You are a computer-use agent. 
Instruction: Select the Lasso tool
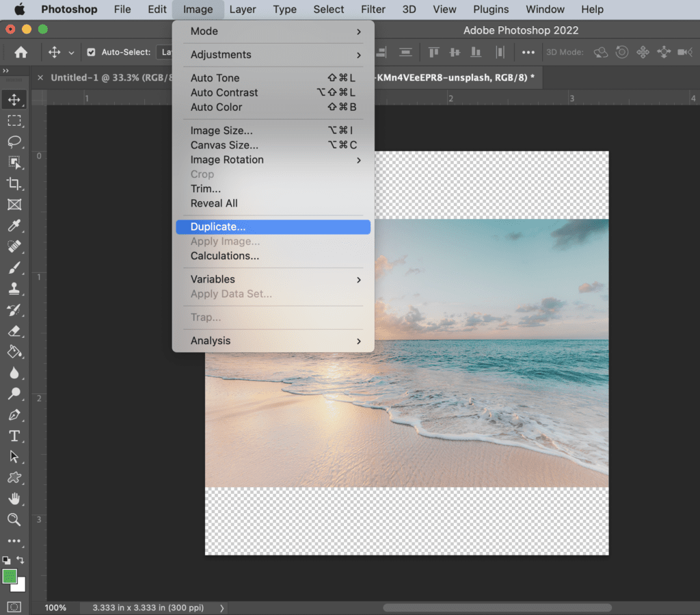14,142
